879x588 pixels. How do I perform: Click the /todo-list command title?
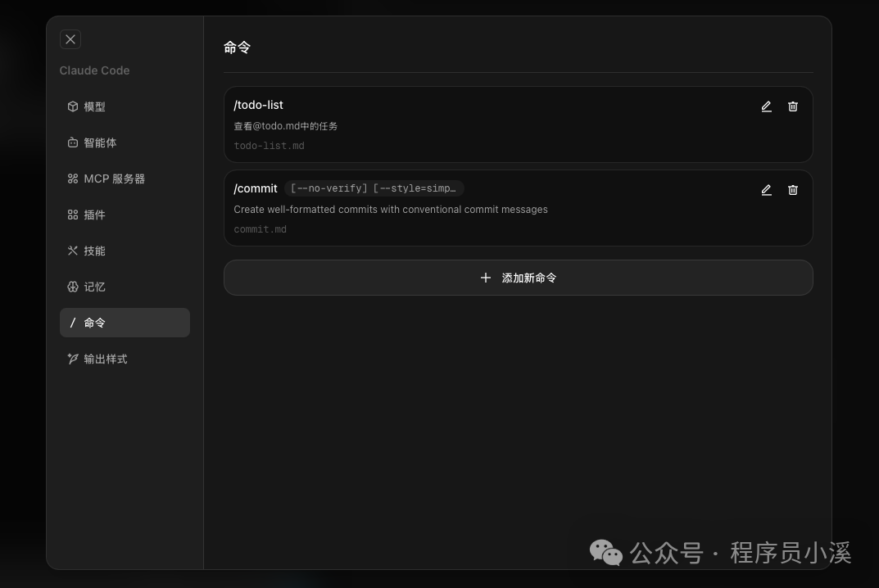tap(258, 105)
